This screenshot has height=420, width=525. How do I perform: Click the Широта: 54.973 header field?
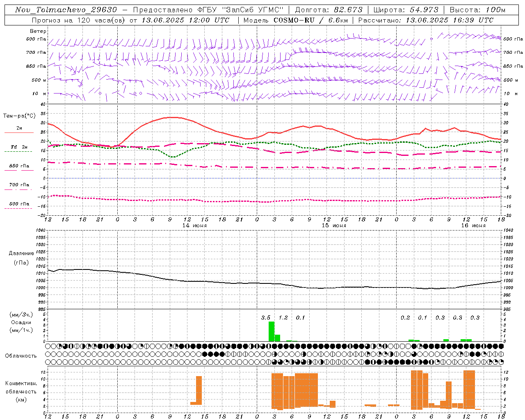click(x=406, y=10)
